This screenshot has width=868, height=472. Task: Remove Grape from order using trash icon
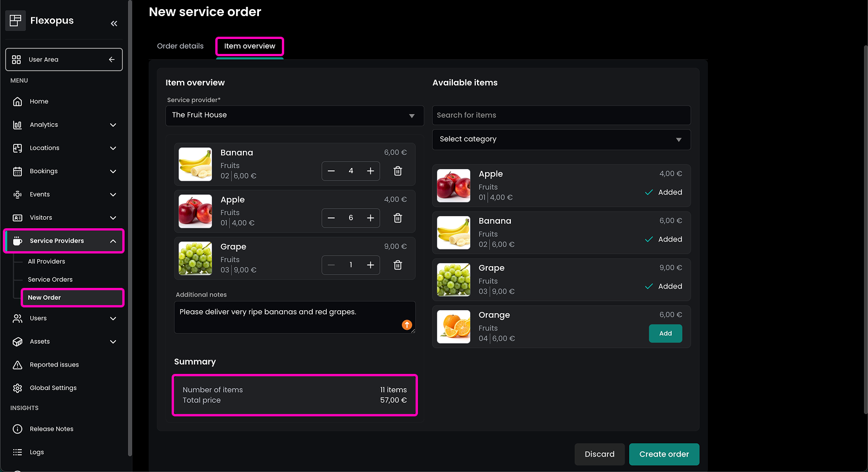pyautogui.click(x=397, y=265)
